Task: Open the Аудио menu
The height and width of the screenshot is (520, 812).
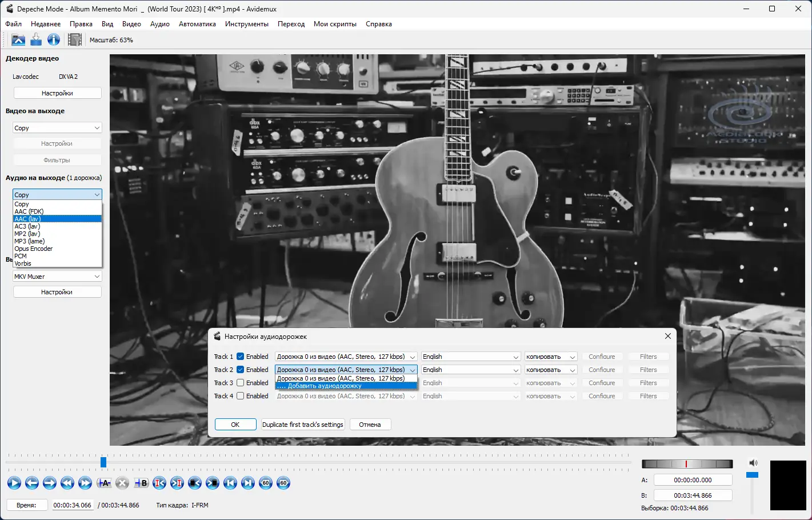Action: [x=159, y=24]
